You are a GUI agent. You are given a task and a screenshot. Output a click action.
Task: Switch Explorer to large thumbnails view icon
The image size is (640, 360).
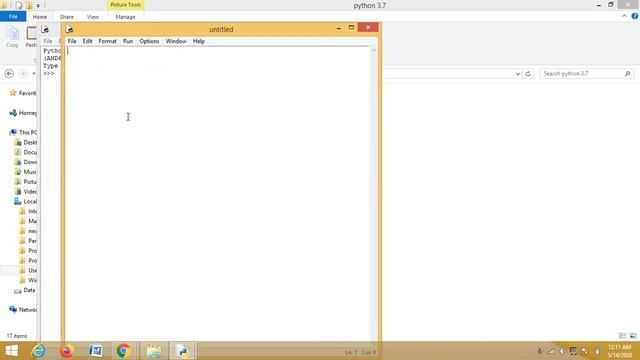pos(633,336)
